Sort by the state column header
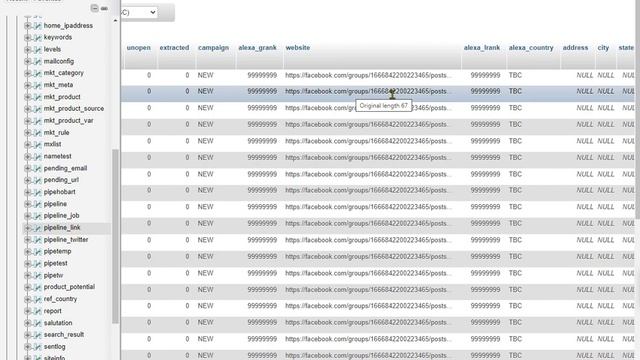640x360 pixels. click(x=626, y=48)
